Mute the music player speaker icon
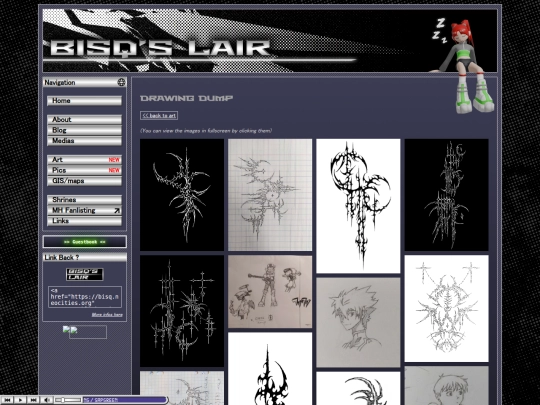This screenshot has width=540, height=405. click(x=46, y=400)
